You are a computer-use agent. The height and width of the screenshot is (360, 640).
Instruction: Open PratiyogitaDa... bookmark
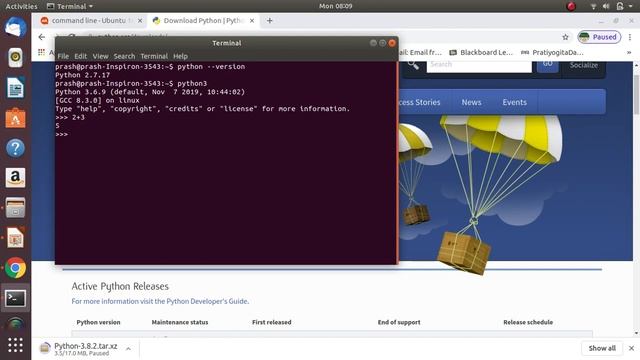[553, 52]
